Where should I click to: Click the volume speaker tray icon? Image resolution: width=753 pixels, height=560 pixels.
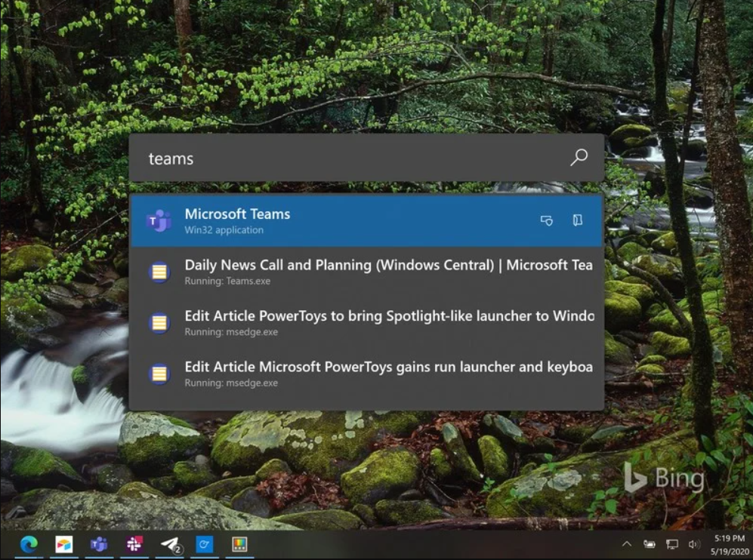(694, 544)
